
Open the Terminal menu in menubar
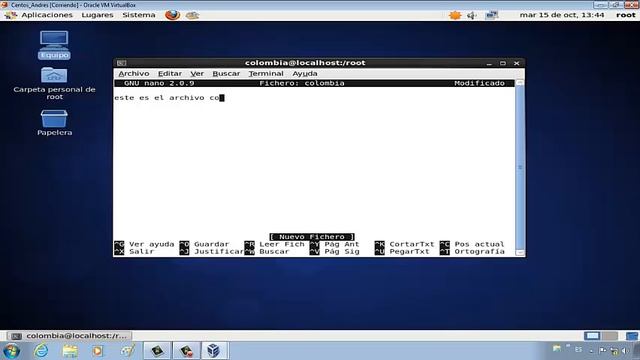266,74
